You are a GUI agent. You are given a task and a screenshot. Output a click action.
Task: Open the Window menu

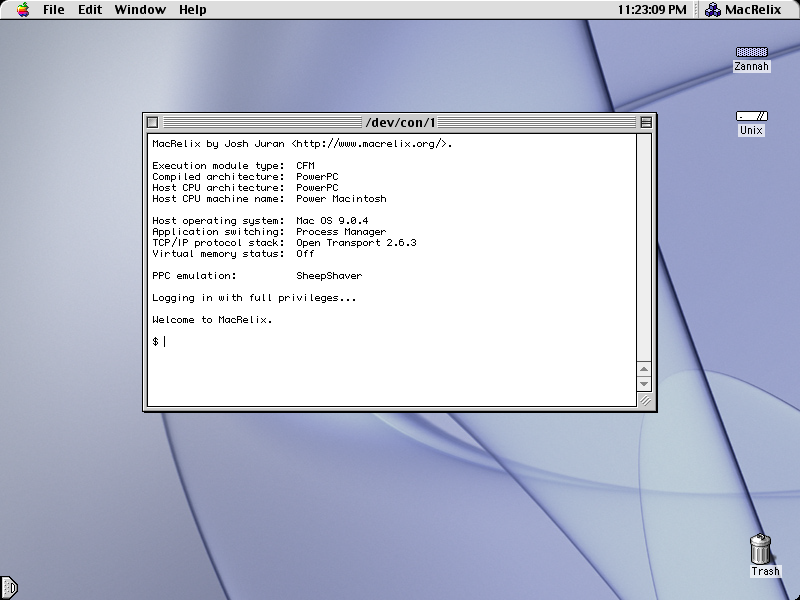140,10
